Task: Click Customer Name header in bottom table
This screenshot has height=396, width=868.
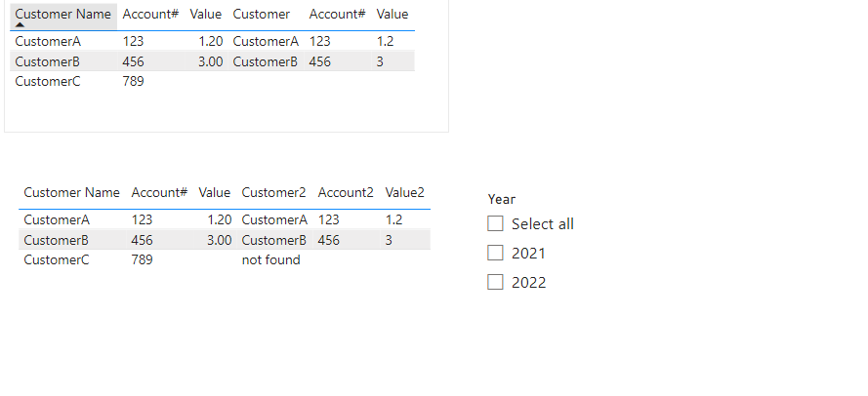Action: coord(71,192)
